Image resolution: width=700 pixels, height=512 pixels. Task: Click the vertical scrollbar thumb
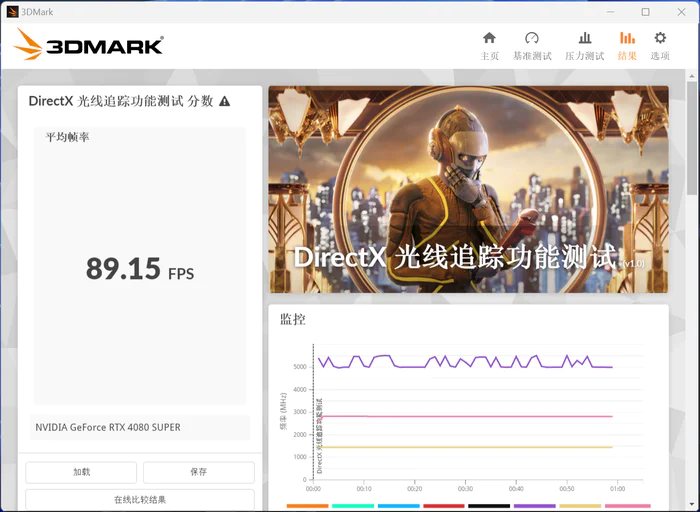pos(692,138)
